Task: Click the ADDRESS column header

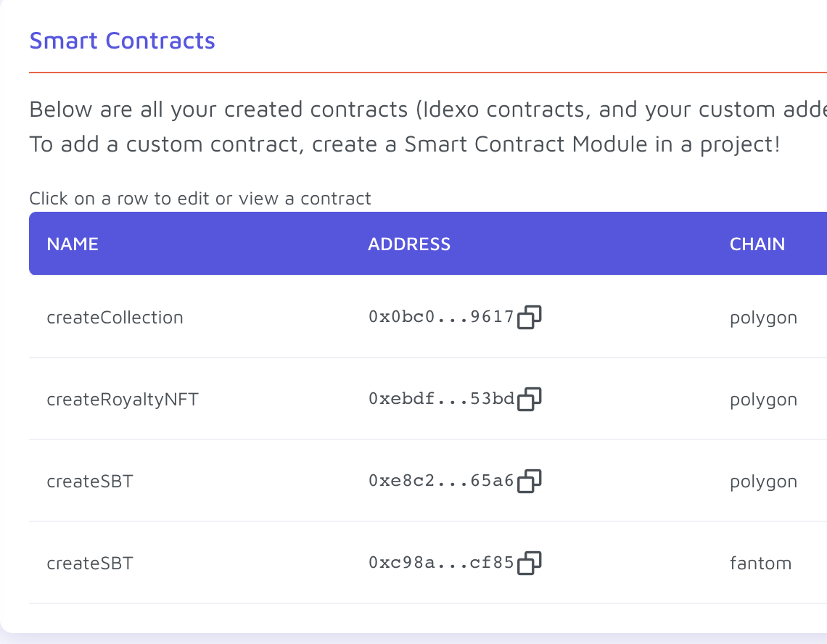Action: click(408, 244)
